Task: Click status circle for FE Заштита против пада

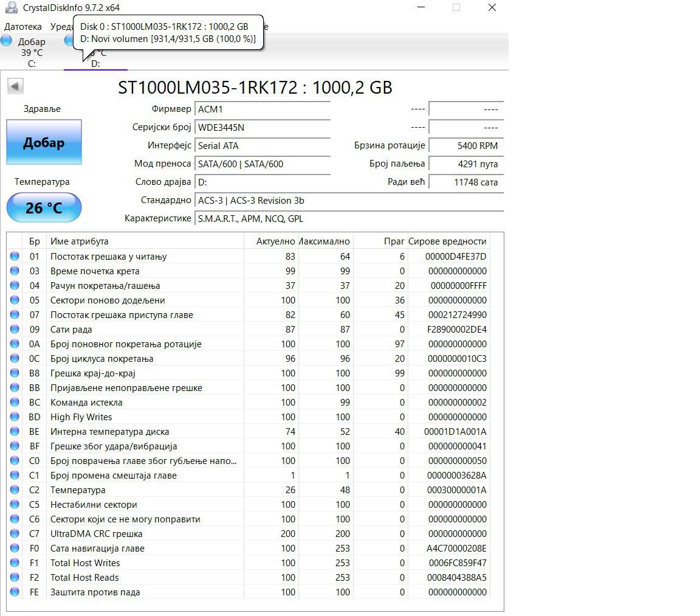Action: [x=13, y=592]
